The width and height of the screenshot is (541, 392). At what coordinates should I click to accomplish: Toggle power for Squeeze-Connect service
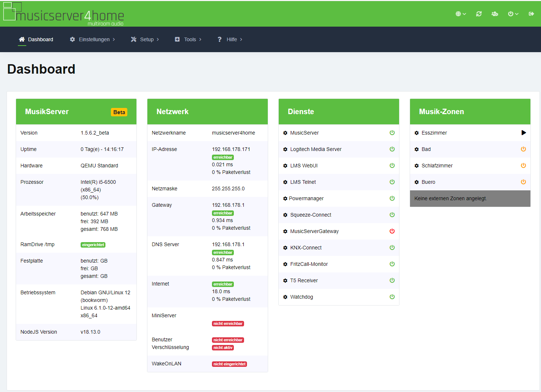click(392, 215)
